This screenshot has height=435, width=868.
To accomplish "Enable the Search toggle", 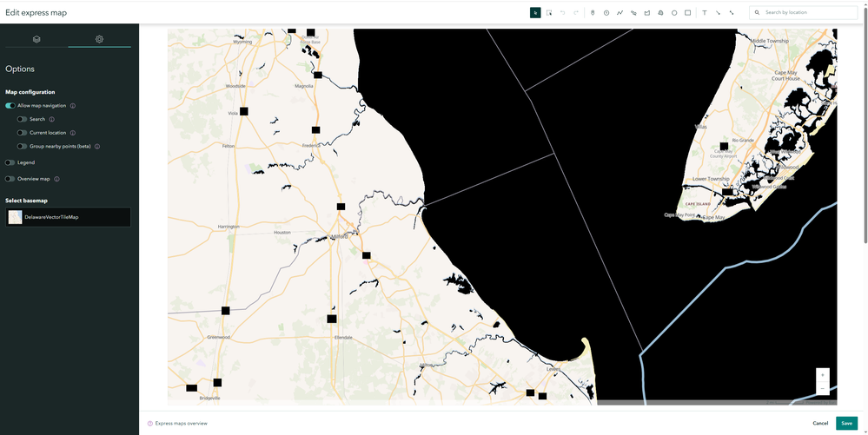I will click(22, 119).
